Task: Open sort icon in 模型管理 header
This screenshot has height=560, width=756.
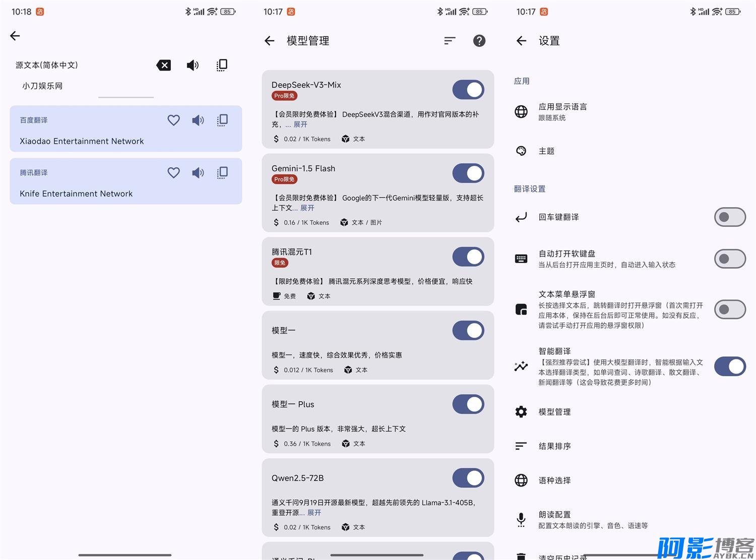Action: (x=450, y=41)
